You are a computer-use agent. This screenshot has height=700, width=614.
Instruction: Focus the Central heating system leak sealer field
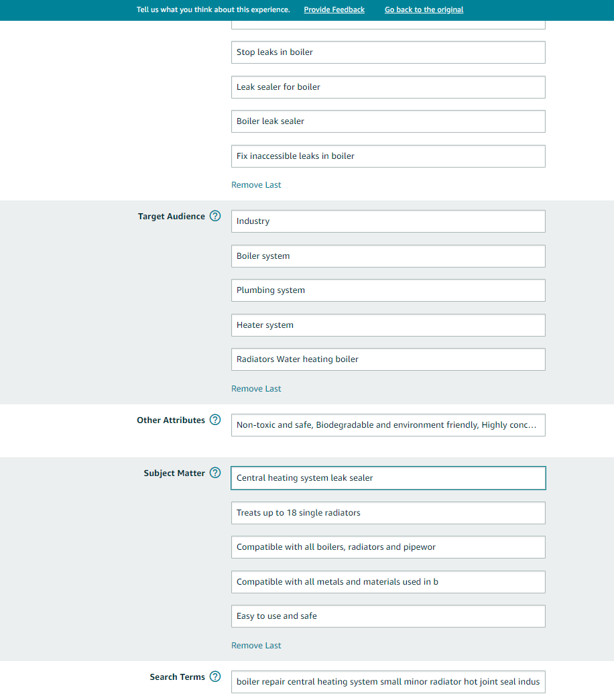[x=388, y=478]
